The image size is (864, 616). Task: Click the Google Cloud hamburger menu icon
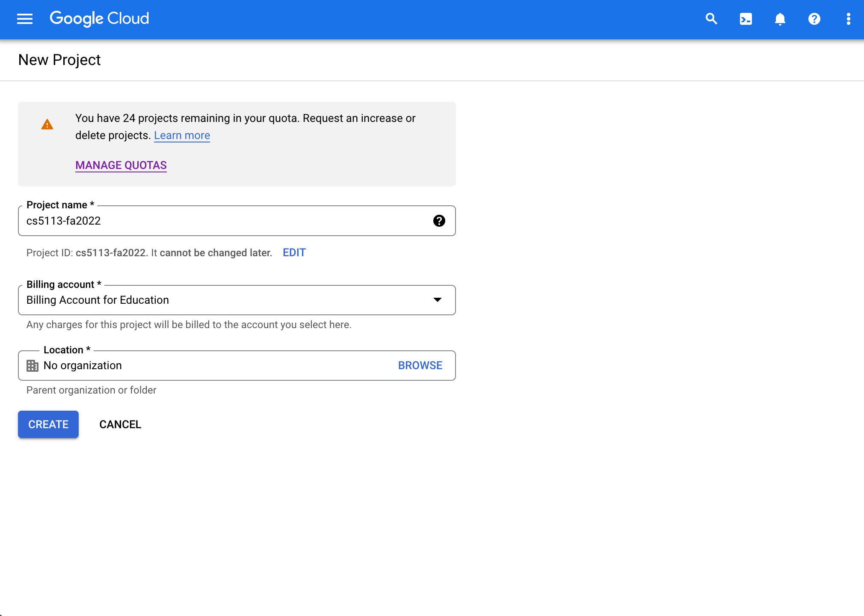[x=24, y=19]
